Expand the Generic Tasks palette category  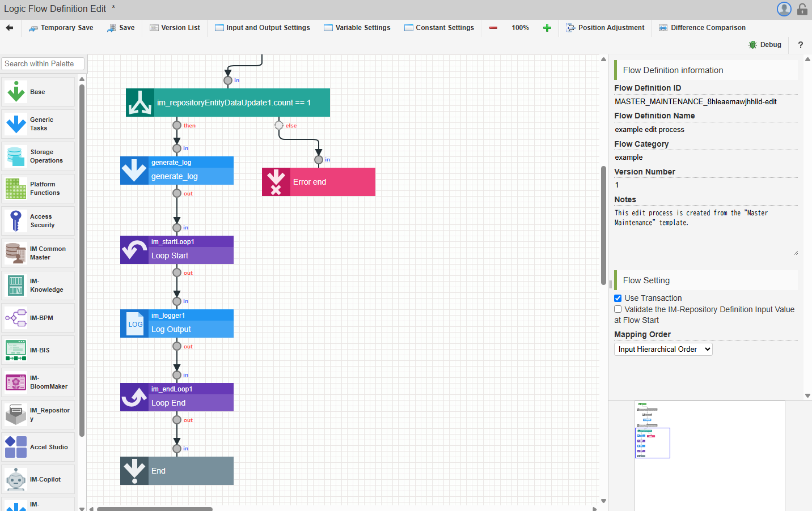[38, 124]
